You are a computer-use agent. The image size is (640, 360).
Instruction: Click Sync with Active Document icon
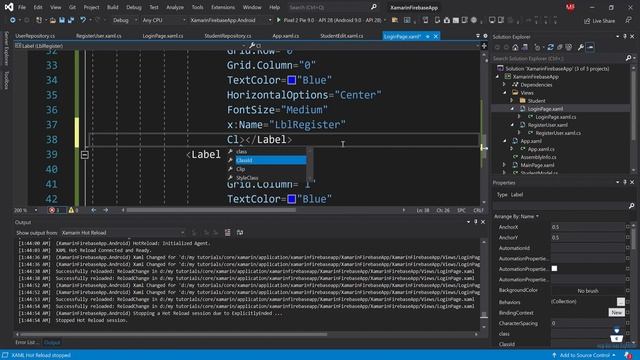[551, 47]
